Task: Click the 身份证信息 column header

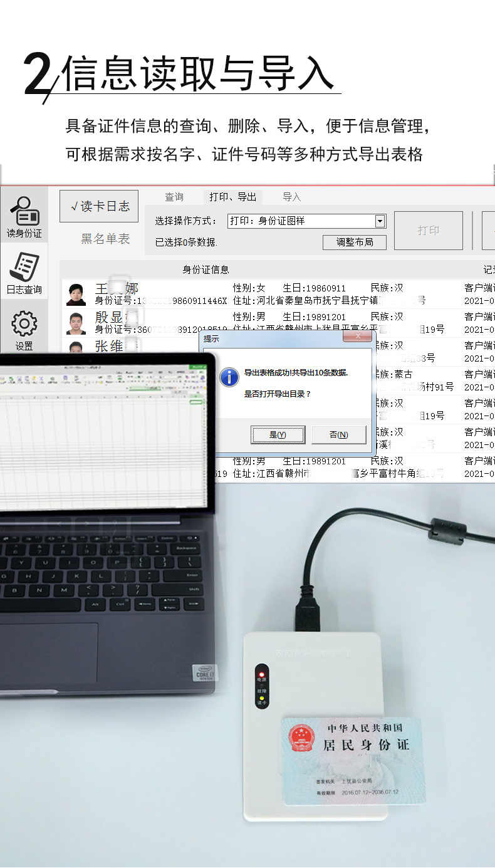Action: (206, 269)
